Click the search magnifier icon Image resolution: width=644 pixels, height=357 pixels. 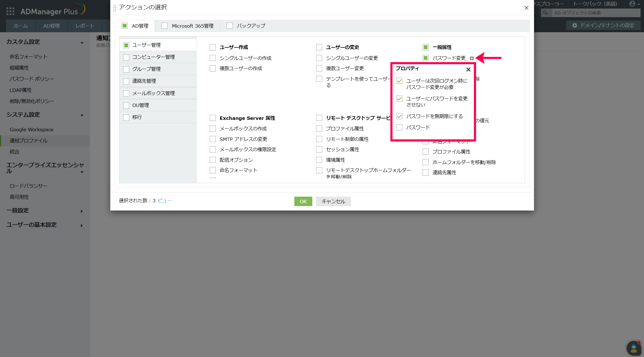point(546,13)
